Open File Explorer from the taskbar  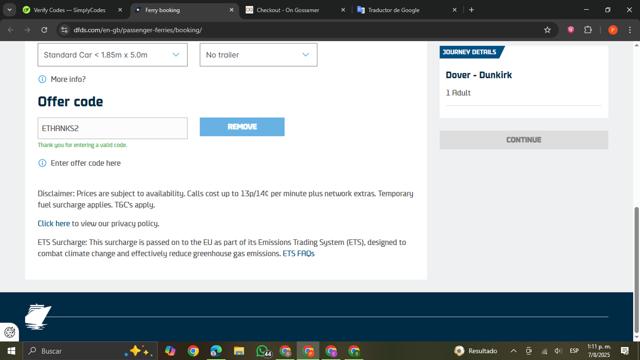[239, 351]
